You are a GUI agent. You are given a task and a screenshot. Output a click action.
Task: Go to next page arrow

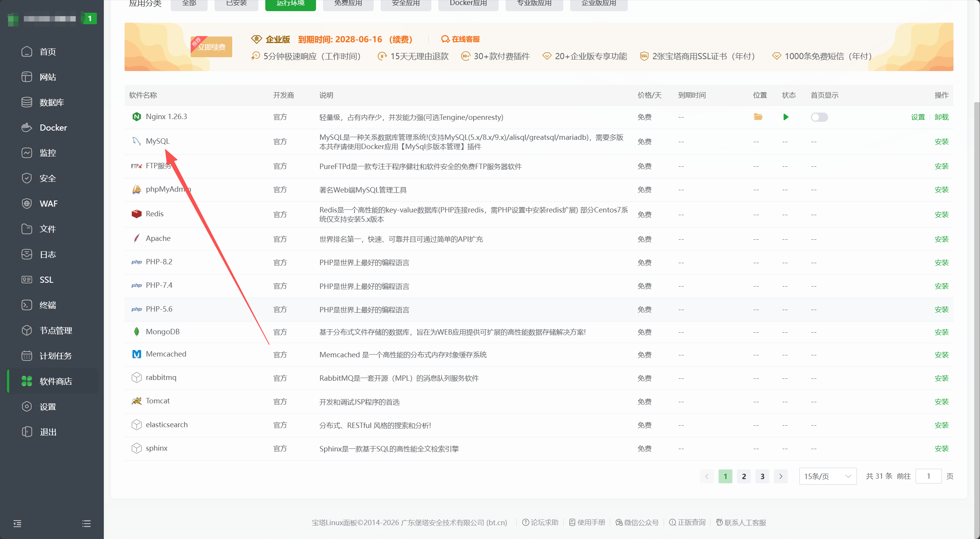[781, 476]
